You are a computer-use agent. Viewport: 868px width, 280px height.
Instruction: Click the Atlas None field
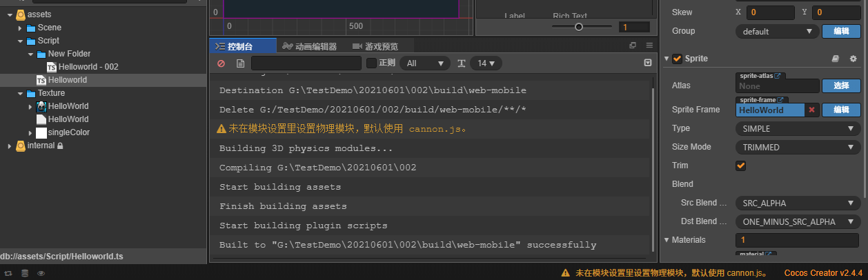[x=777, y=86]
